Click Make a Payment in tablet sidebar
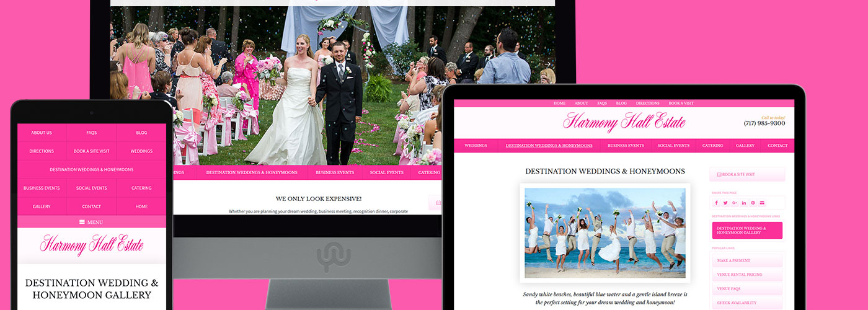 pyautogui.click(x=747, y=260)
